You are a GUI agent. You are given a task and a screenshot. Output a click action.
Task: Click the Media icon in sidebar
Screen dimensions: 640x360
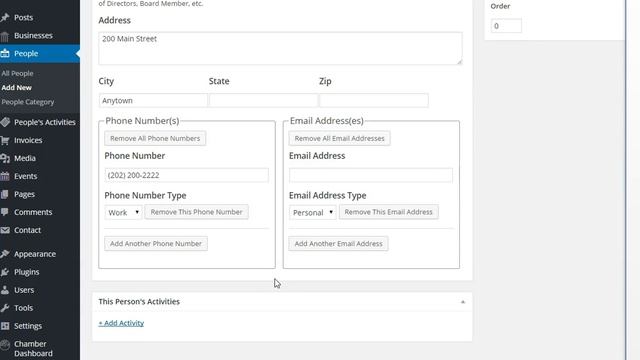click(x=4, y=158)
